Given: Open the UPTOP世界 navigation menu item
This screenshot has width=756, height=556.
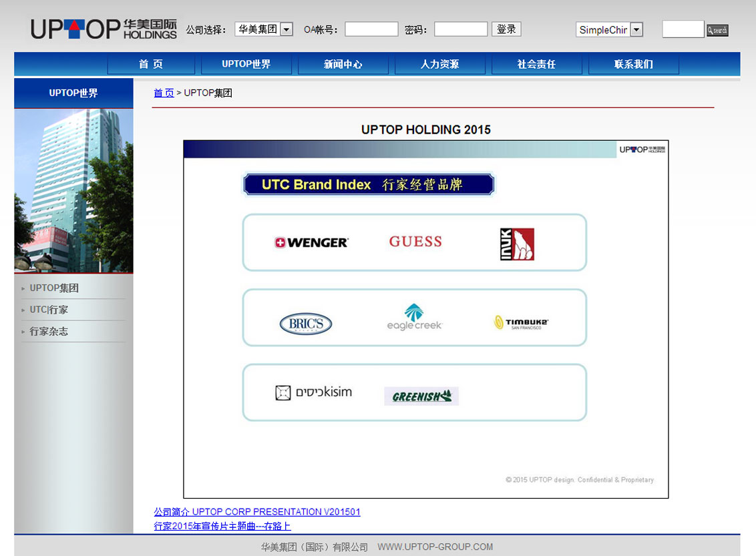Looking at the screenshot, I should [246, 64].
